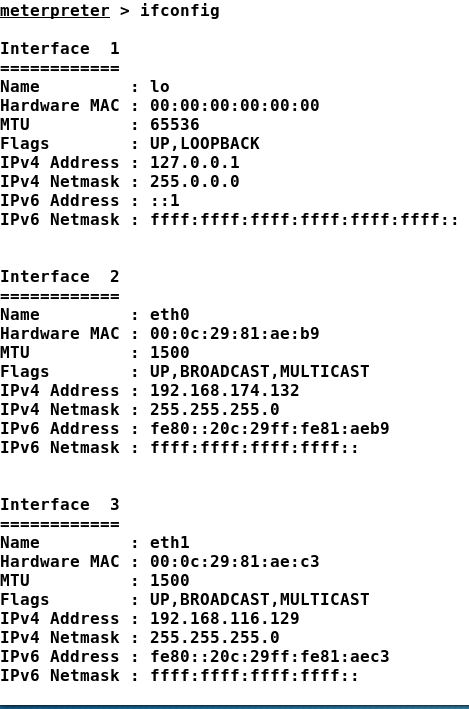The width and height of the screenshot is (469, 709).
Task: Click the 127.0.0.1 IPv4 address
Action: coord(194,162)
